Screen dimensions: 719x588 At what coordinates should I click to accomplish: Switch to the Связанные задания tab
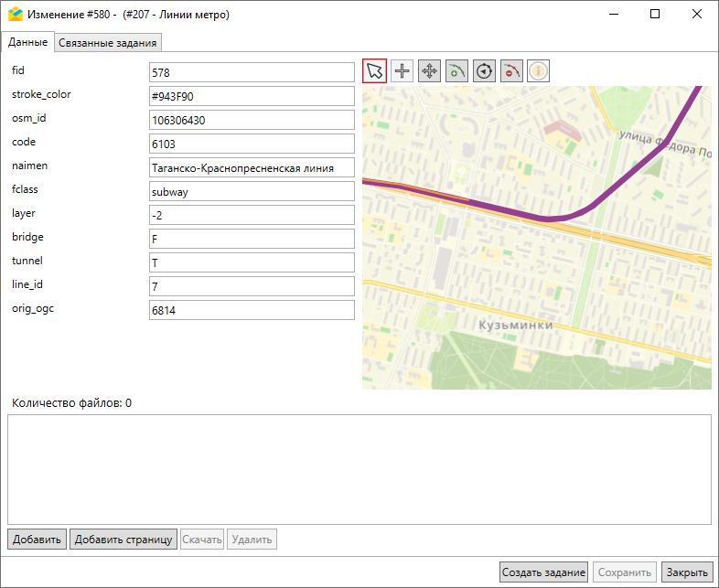pyautogui.click(x=109, y=42)
